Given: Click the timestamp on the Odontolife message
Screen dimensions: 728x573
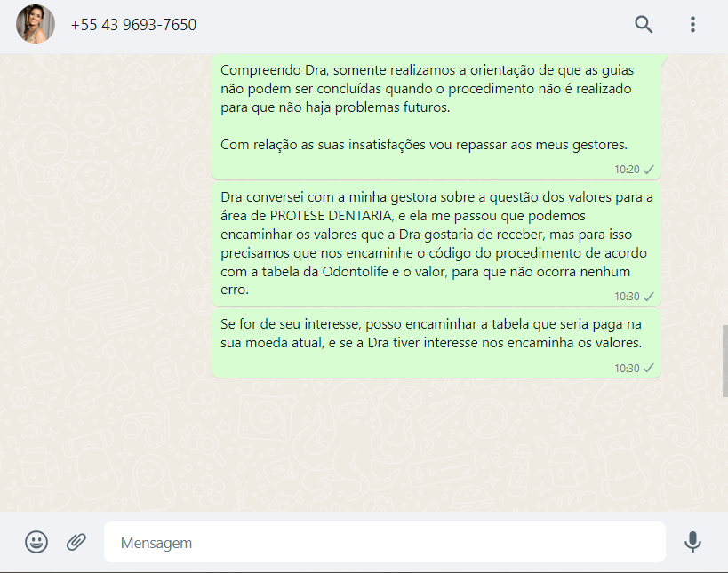Looking at the screenshot, I should pos(627,297).
